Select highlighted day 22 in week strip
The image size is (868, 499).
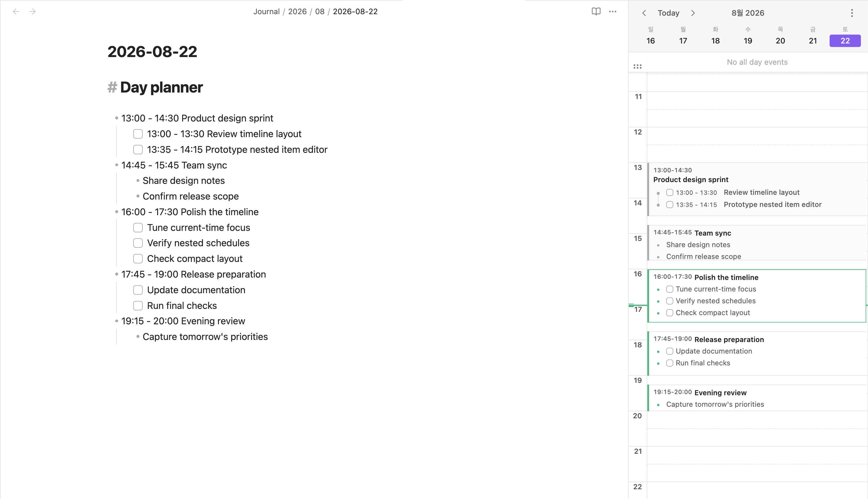(845, 41)
